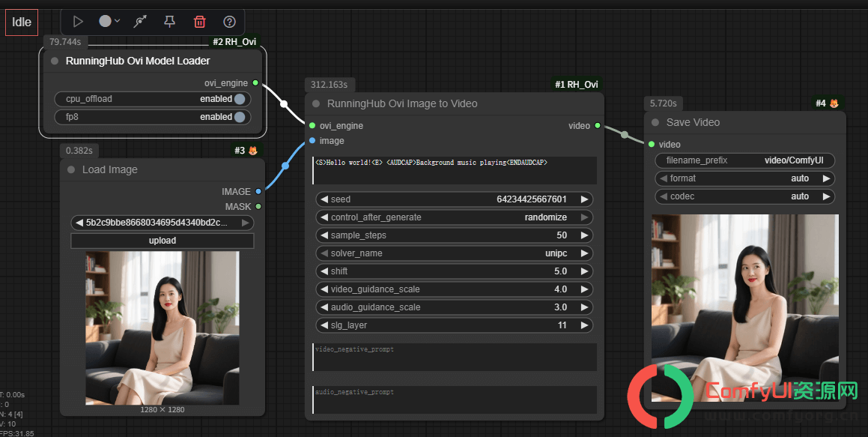Pin the selected node with pin icon

[170, 22]
